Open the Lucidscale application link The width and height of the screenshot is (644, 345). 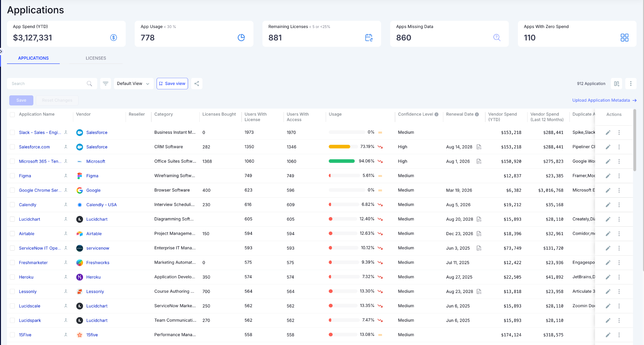point(30,306)
